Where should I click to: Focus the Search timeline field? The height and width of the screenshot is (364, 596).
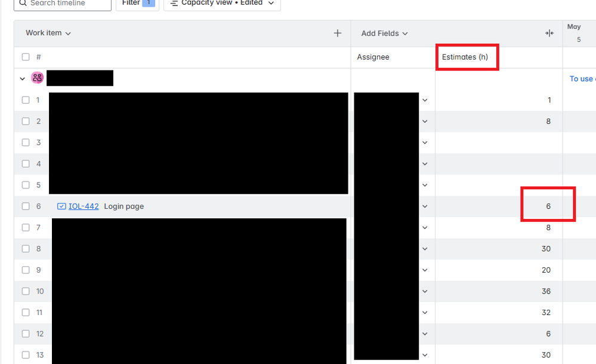click(x=63, y=4)
